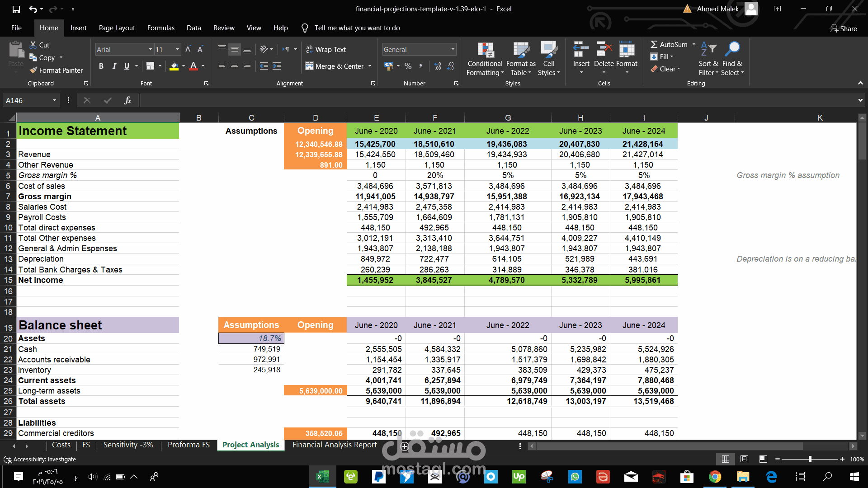The width and height of the screenshot is (868, 488).
Task: Click the Tell me what you want field
Action: [357, 28]
